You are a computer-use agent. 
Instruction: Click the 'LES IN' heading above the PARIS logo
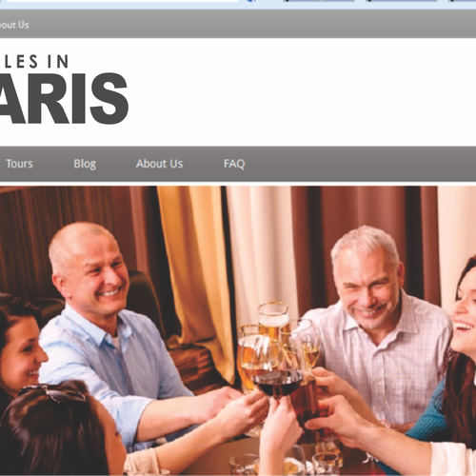tap(36, 61)
